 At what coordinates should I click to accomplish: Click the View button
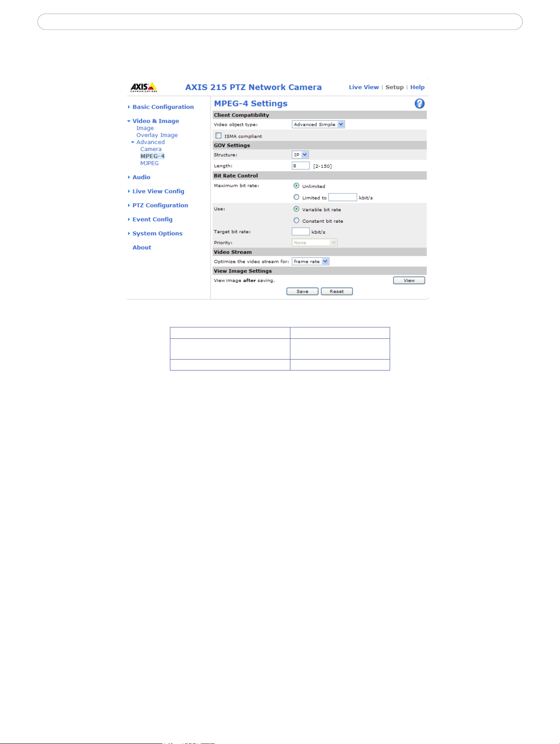pos(409,281)
